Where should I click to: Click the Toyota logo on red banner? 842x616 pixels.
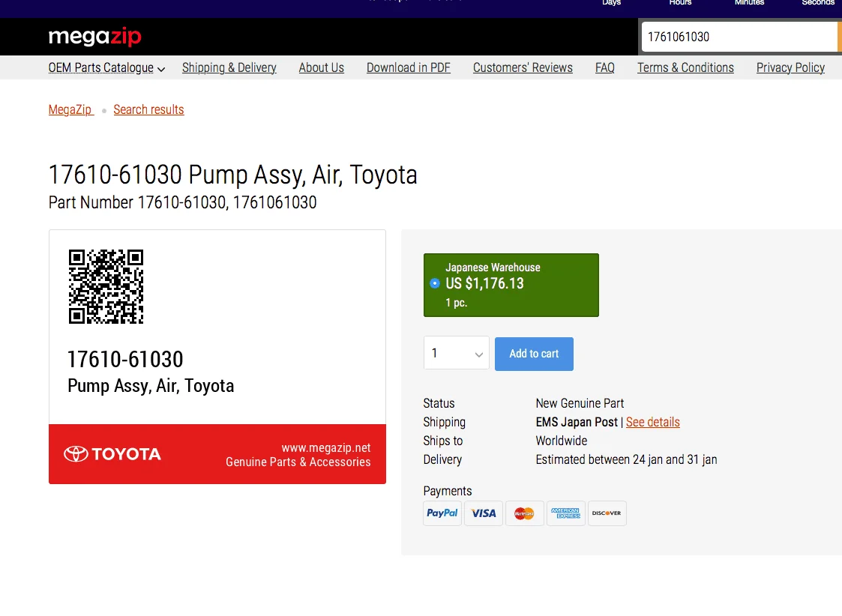pyautogui.click(x=112, y=454)
